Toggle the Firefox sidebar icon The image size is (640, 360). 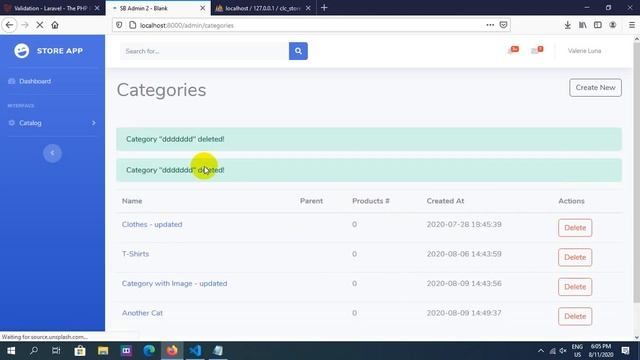coord(598,25)
